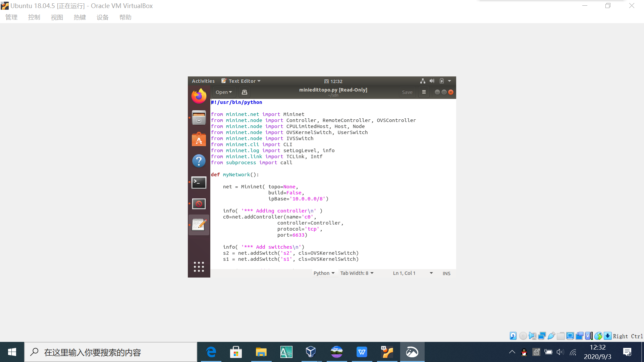Click the Save button
644x362 pixels.
[x=407, y=92]
